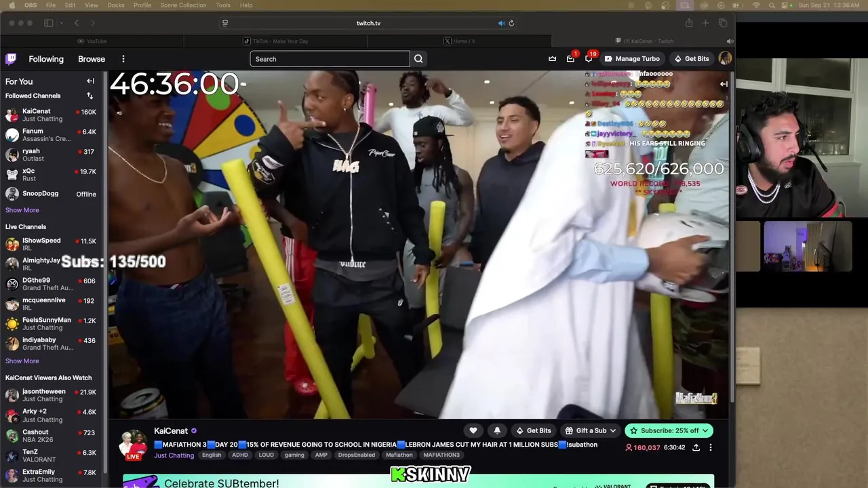Screen dimensions: 868x488
Task: Open SnoopDogg offline channel
Action: tap(51, 194)
